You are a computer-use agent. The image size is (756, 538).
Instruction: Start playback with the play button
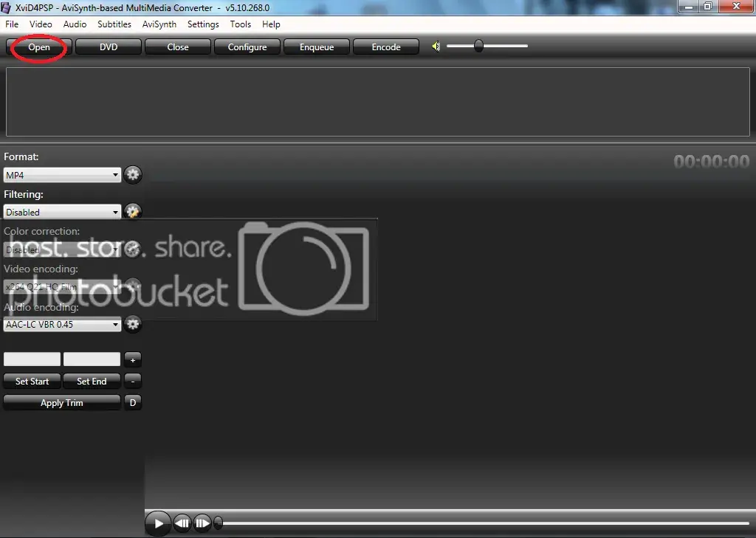158,523
